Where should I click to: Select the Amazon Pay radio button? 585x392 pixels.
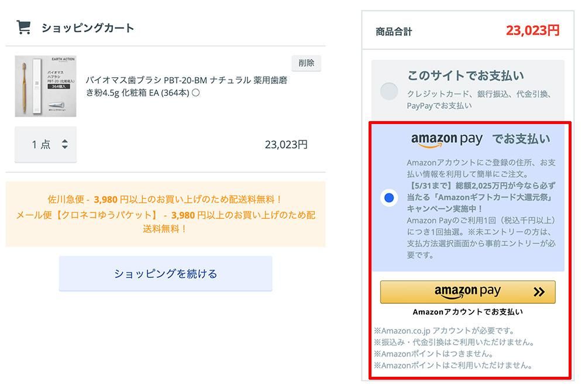(389, 197)
